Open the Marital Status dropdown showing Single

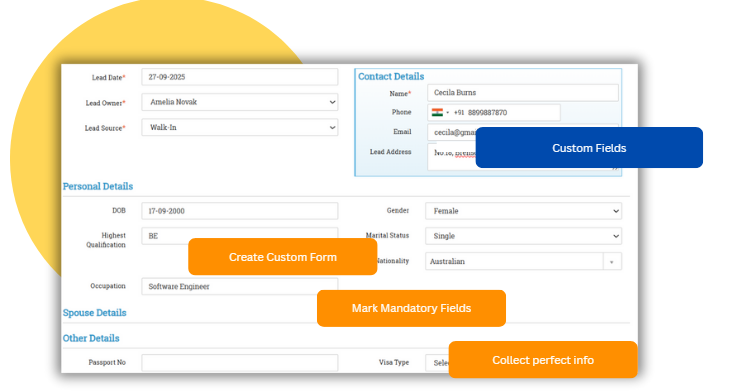click(523, 236)
